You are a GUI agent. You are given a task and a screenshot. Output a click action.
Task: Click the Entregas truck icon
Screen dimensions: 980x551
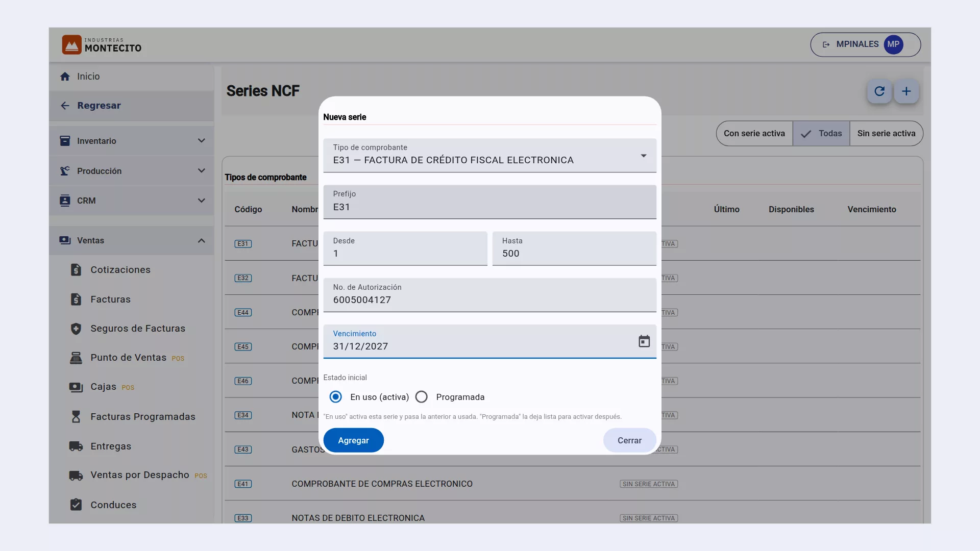[x=76, y=446]
